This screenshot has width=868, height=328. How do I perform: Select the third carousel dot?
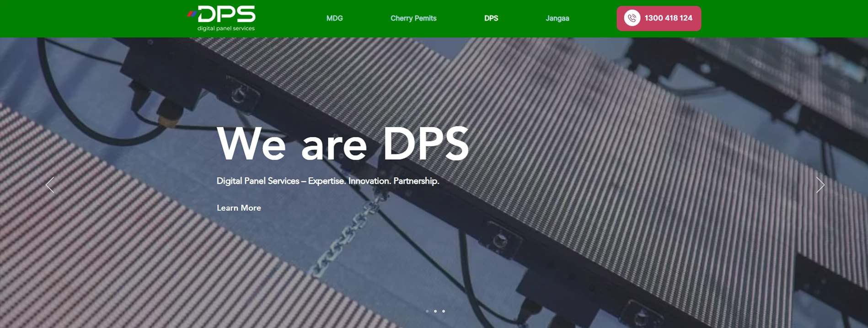click(x=444, y=311)
